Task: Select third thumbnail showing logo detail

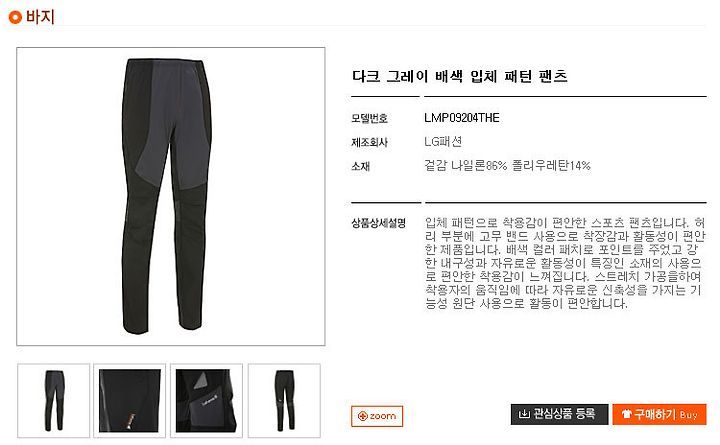Action: pyautogui.click(x=206, y=400)
